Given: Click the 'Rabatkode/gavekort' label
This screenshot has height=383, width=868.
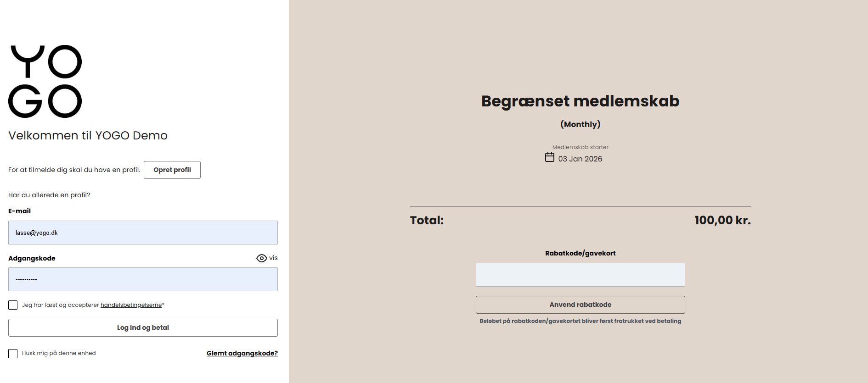Looking at the screenshot, I should 580,253.
